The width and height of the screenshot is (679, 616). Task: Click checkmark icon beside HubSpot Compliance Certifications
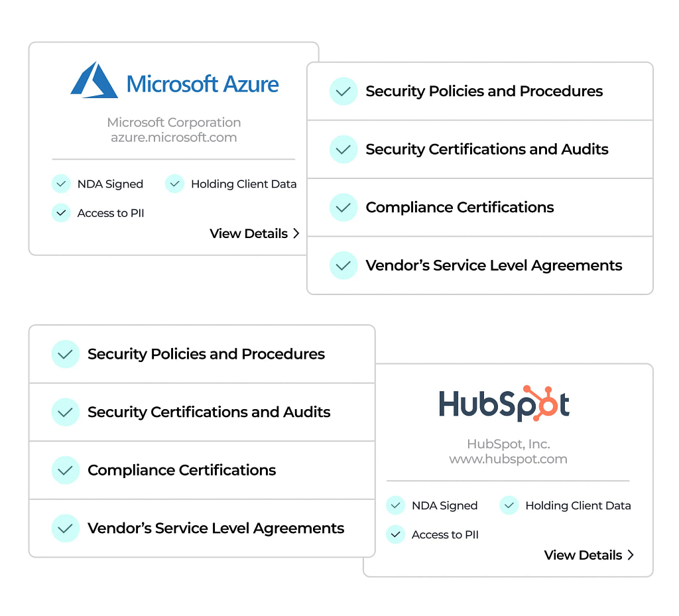65,470
